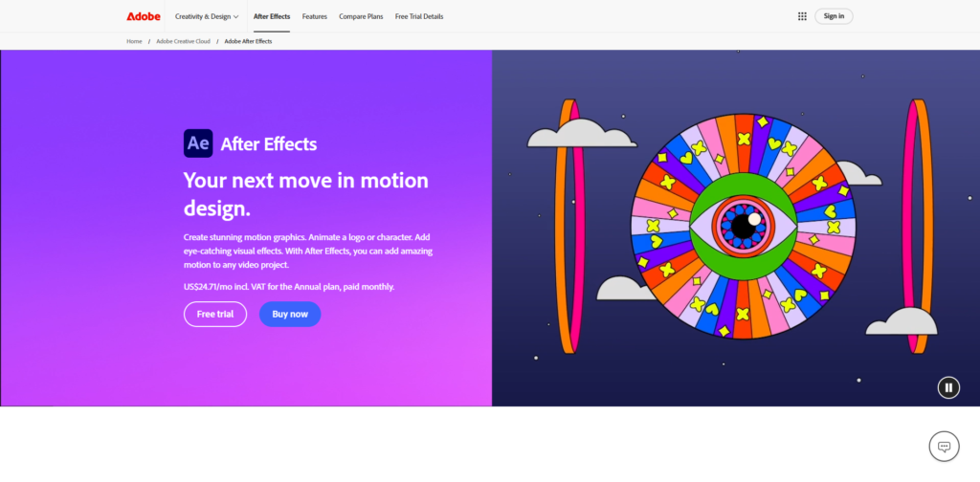
Task: Open the Adobe Creative Cloud breadcrumb
Action: 183,41
